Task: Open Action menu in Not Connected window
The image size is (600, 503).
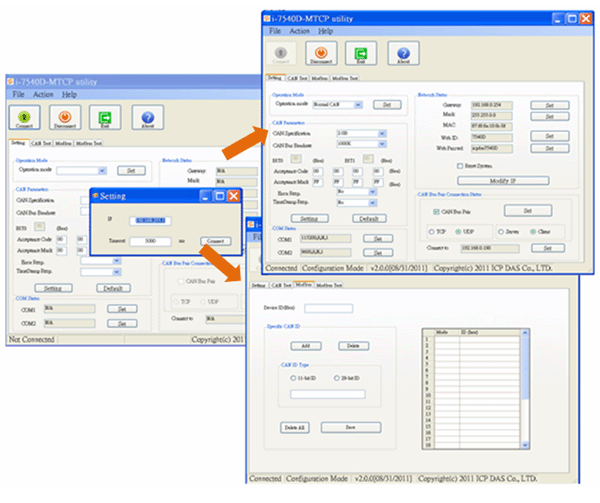Action: click(x=43, y=94)
